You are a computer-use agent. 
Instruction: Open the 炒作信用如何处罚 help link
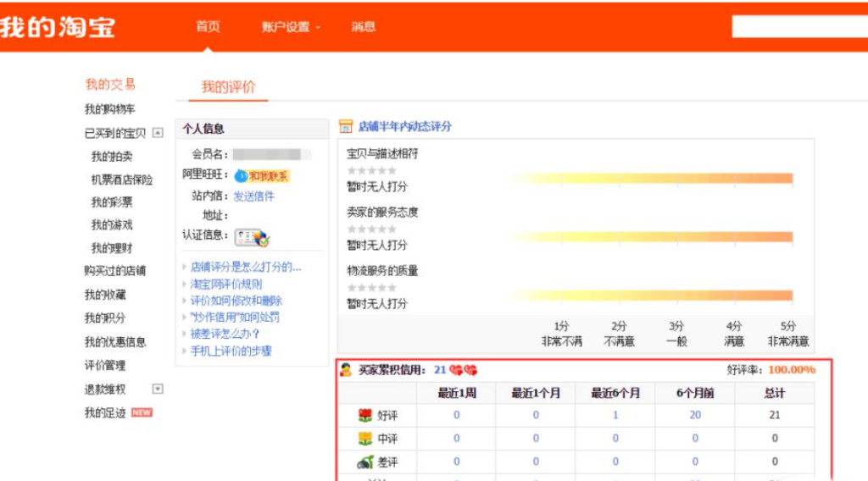235,318
